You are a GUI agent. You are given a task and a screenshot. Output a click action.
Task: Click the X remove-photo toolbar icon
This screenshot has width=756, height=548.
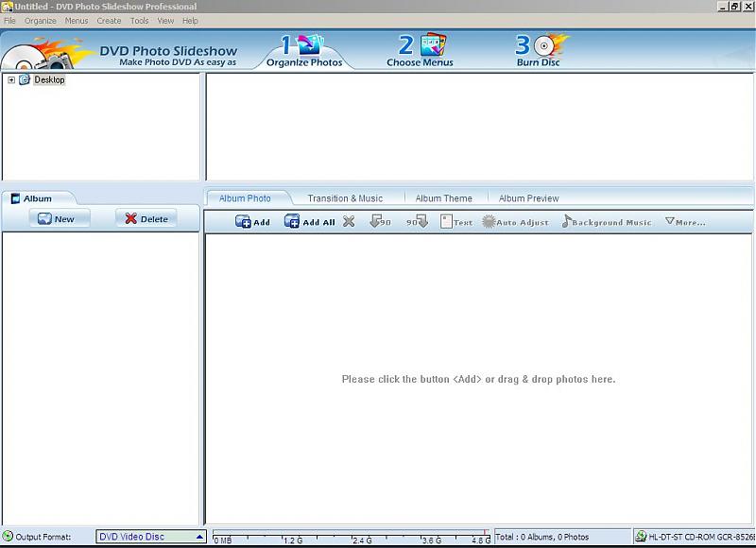349,222
